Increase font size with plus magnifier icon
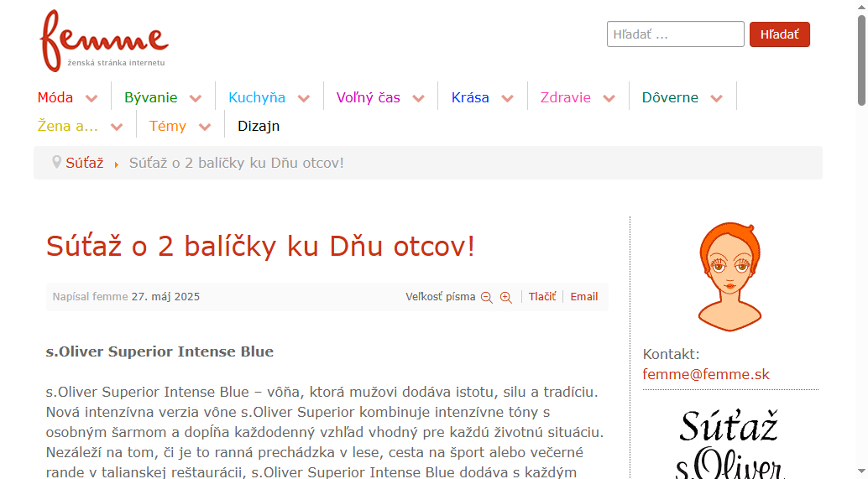868x479 pixels. [x=506, y=298]
